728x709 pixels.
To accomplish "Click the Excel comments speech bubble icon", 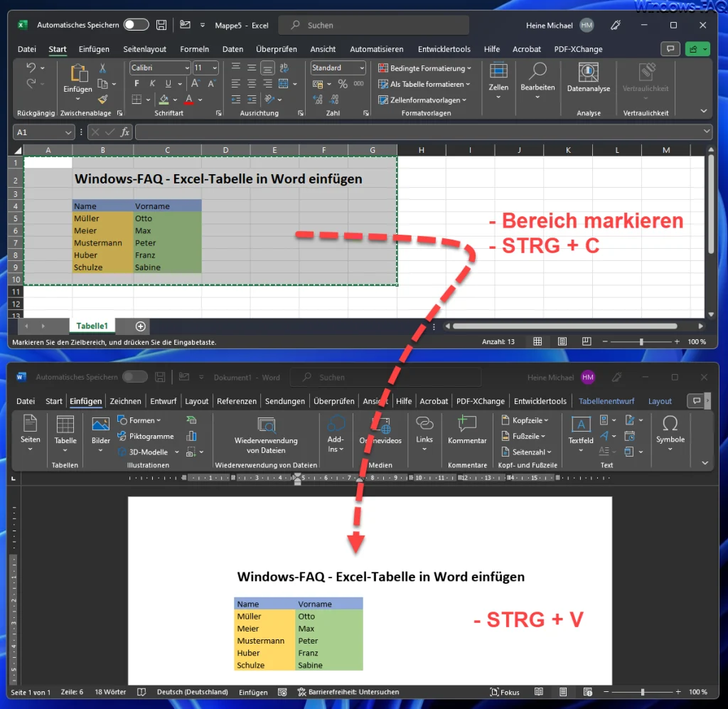I will (670, 49).
